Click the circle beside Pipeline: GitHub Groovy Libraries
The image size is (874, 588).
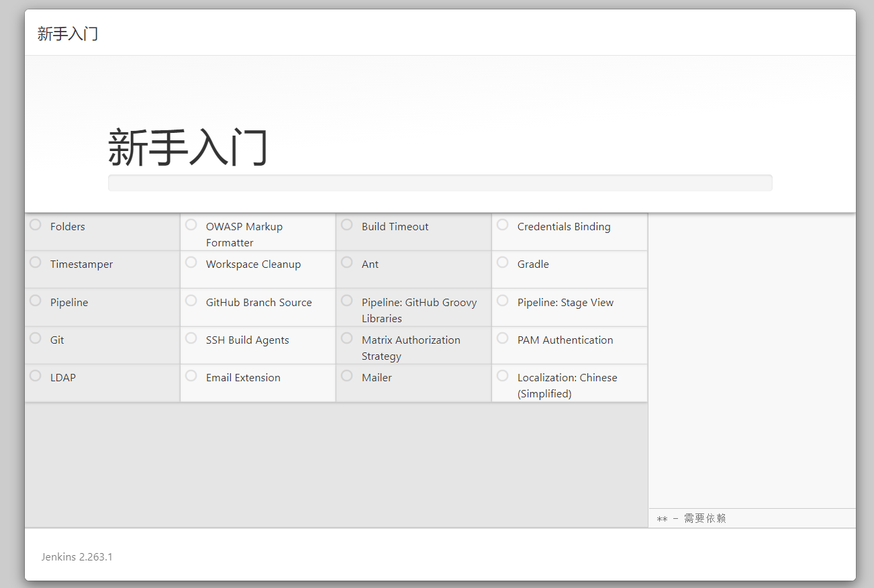(347, 301)
